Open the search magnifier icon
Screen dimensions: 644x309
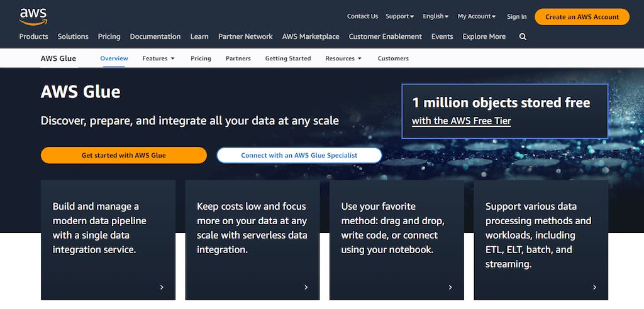click(523, 36)
